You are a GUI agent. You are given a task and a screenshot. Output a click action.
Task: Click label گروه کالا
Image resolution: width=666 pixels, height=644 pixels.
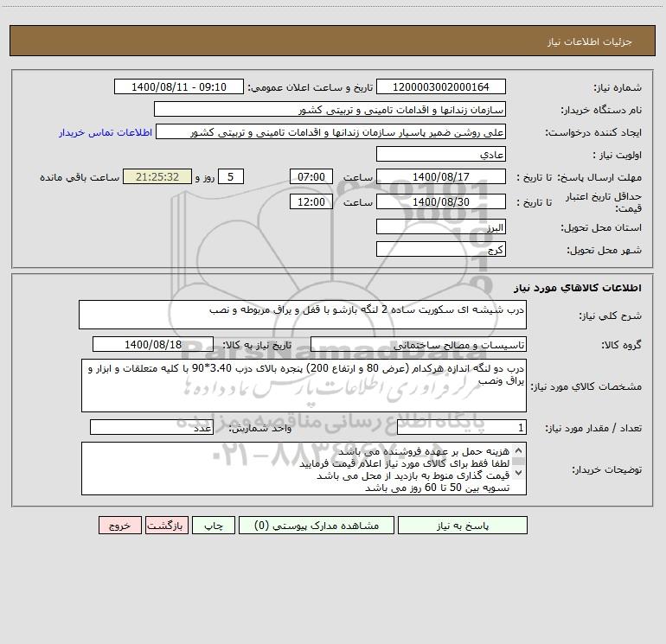click(621, 345)
